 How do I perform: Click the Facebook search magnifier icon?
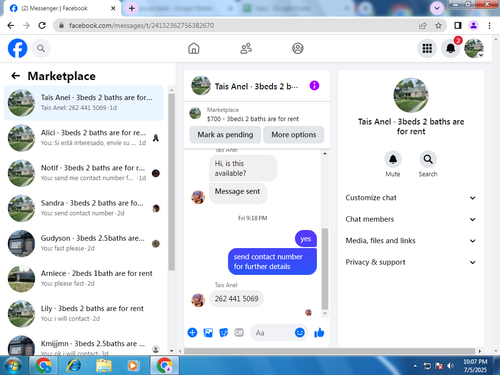41,48
